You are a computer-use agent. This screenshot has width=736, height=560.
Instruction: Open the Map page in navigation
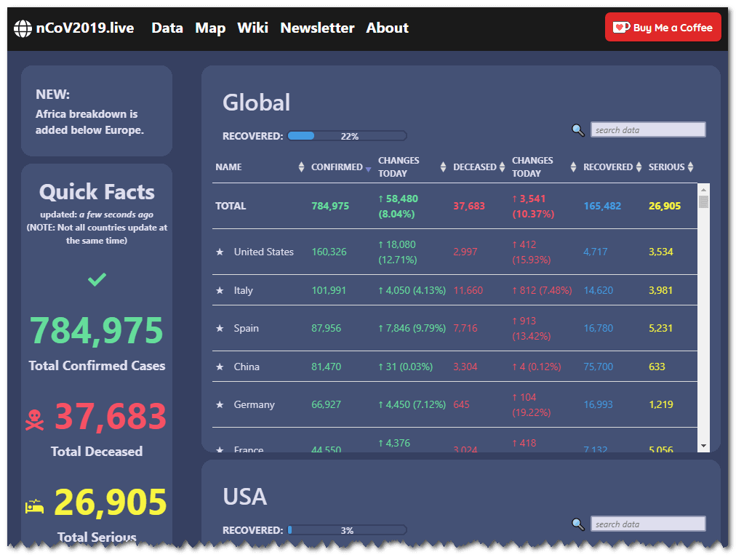click(210, 28)
